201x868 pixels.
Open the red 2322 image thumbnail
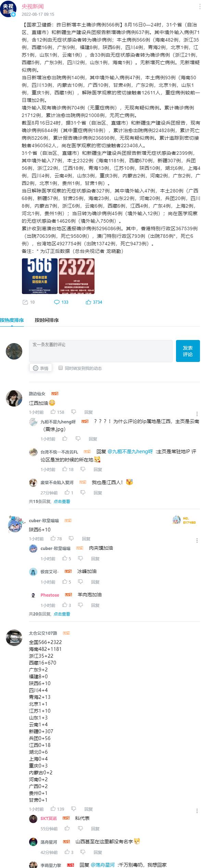point(77,276)
